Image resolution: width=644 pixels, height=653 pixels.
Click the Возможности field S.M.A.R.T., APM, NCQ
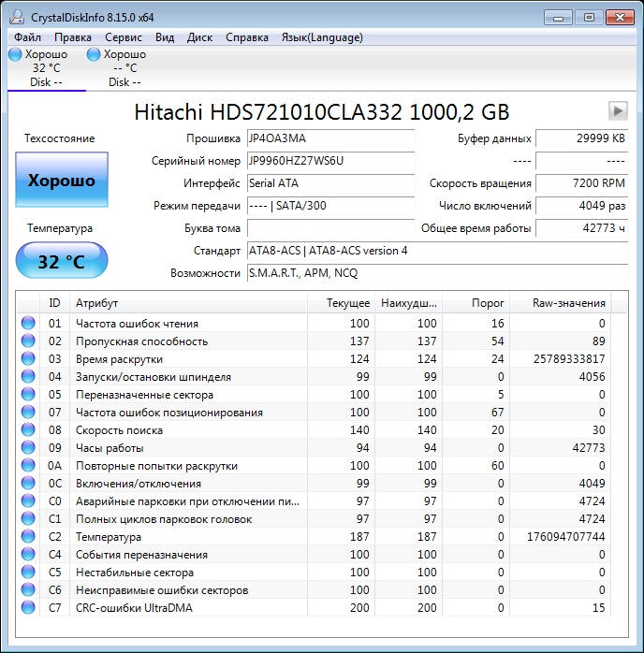tap(437, 273)
